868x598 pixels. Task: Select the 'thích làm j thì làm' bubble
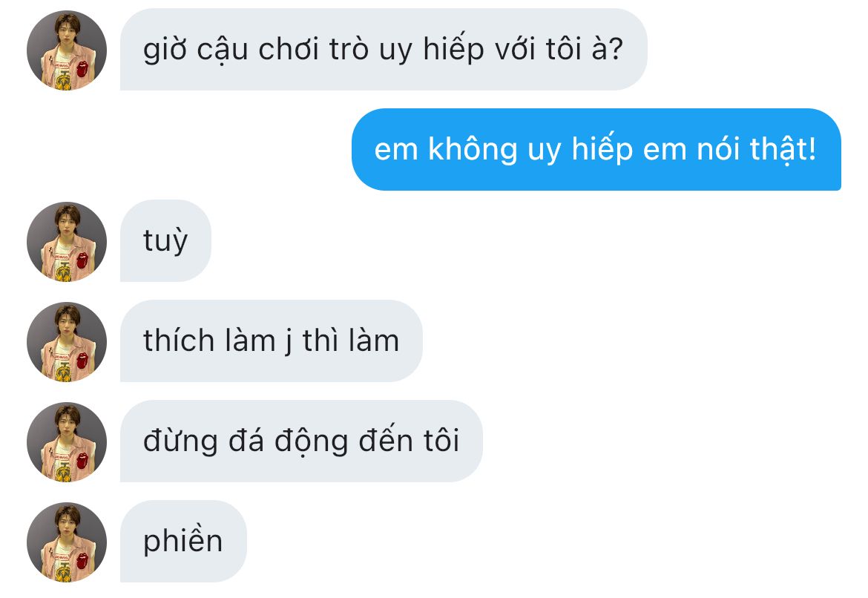point(272,341)
